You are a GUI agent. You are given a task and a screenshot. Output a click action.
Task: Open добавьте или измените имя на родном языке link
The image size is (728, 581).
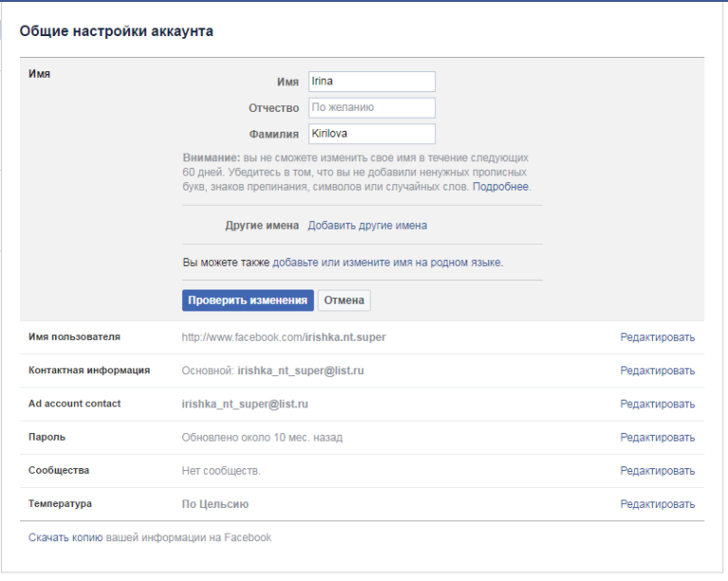pos(387,263)
